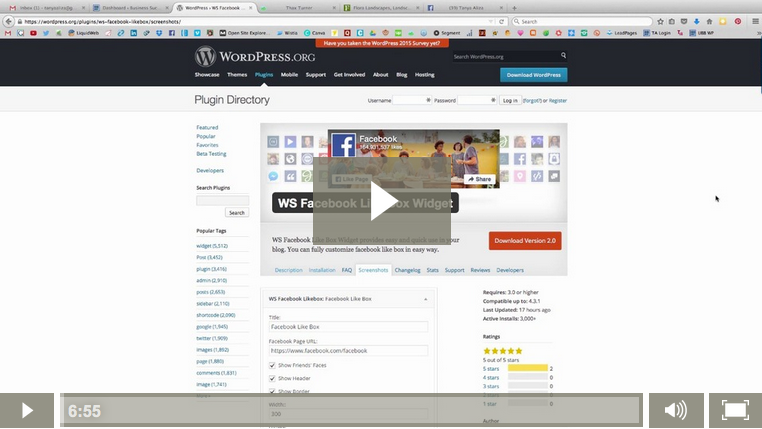Switch to the plugin FAQ tab
This screenshot has height=429, width=762.
[x=346, y=270]
